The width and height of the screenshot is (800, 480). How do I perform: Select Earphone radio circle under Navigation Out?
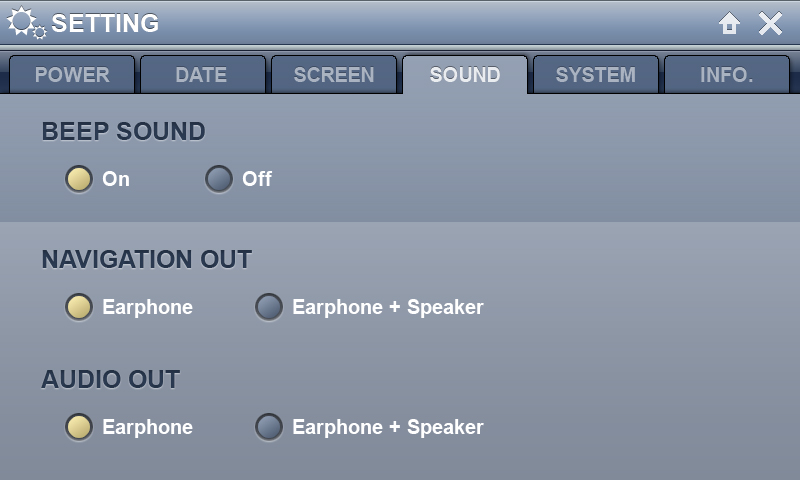(79, 307)
